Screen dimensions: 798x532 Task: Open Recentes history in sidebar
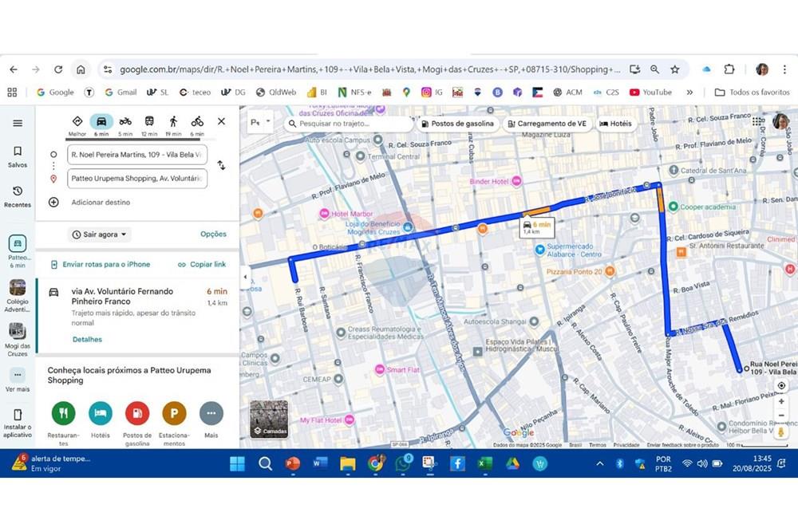(18, 195)
